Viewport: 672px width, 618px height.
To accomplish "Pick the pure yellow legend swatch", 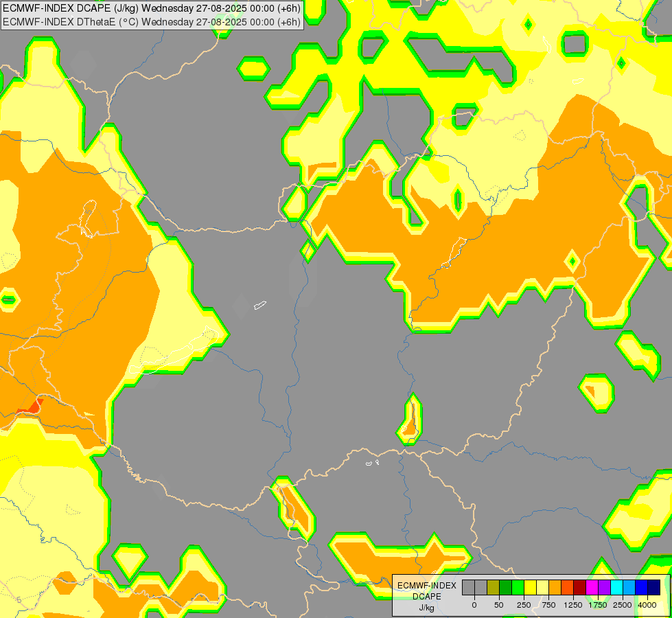I will click(530, 588).
